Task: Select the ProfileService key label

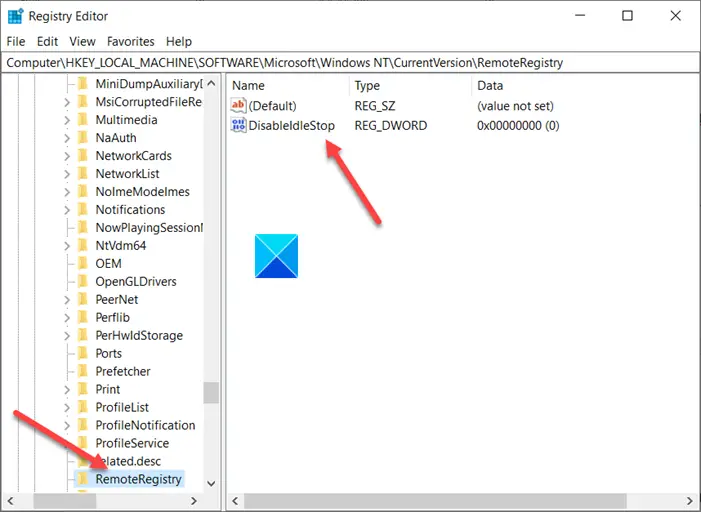Action: [x=132, y=443]
